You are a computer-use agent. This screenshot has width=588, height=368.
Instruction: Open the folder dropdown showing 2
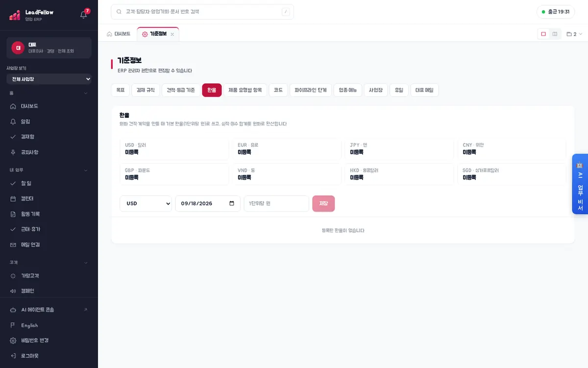tap(574, 34)
